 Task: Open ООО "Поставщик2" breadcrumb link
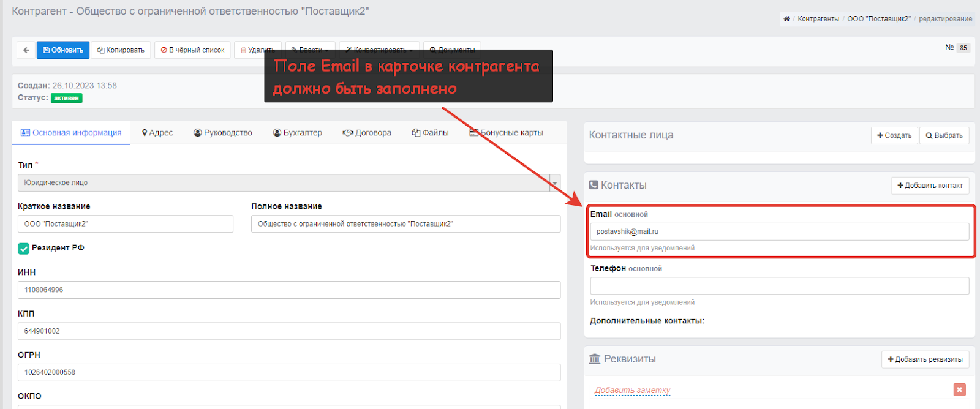coord(879,19)
